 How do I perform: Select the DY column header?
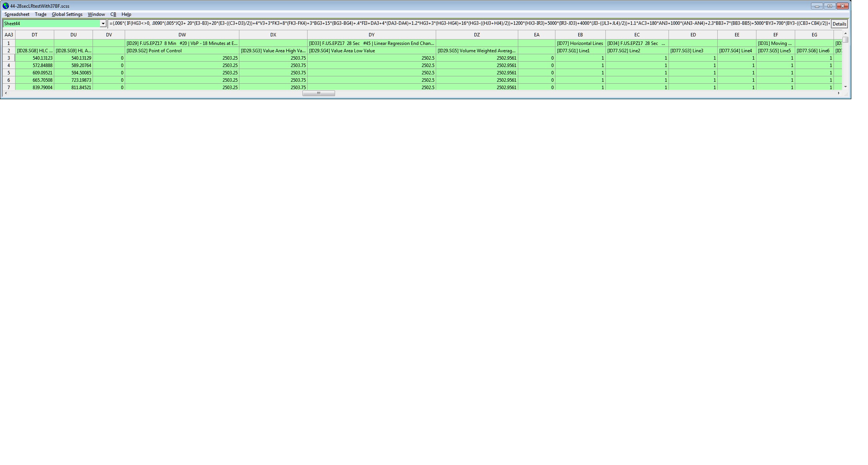[371, 35]
